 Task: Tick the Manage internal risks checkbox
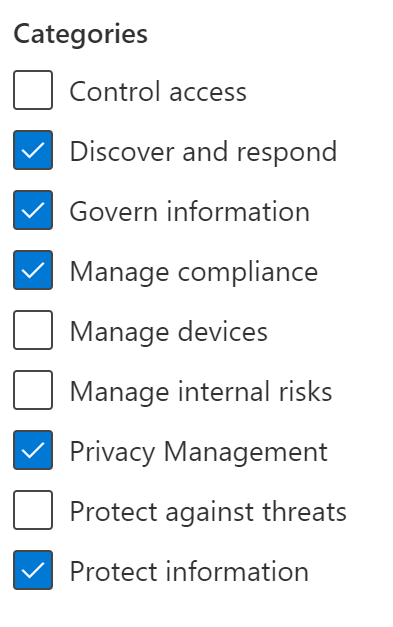coord(33,390)
